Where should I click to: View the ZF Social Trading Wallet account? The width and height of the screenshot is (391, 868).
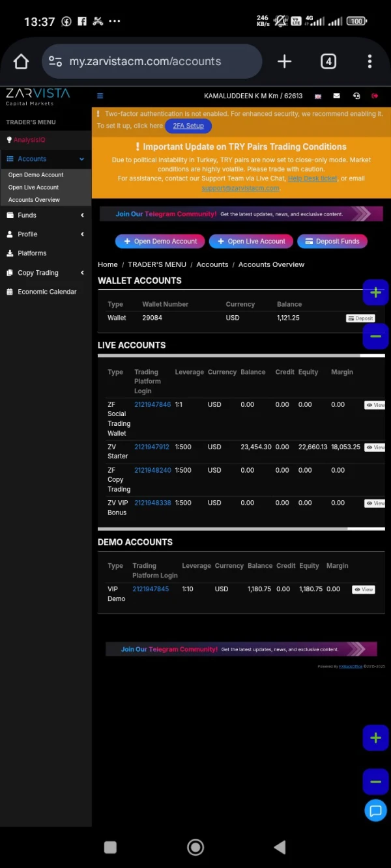click(x=375, y=405)
